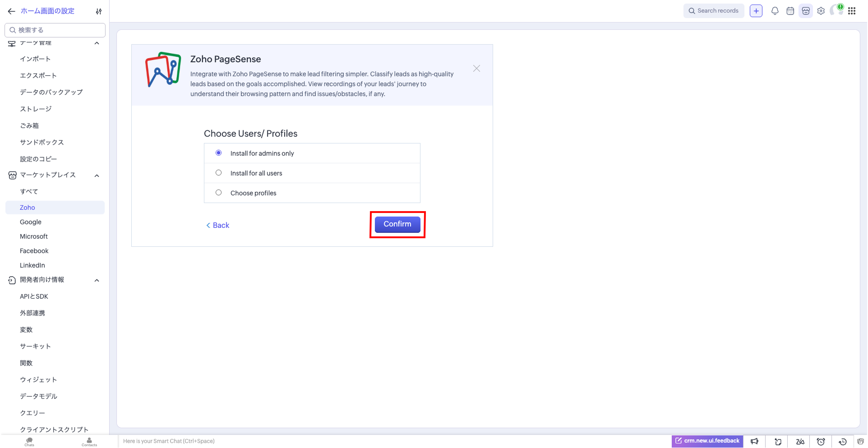Image resolution: width=868 pixels, height=448 pixels.
Task: Select Install for admins only
Action: click(219, 153)
